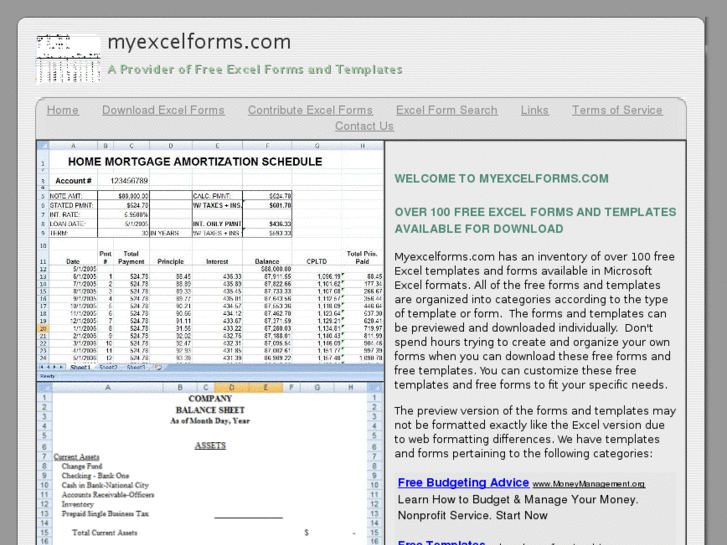Image resolution: width=727 pixels, height=545 pixels.
Task: Click the 'CPLTD' column header
Action: point(317,262)
